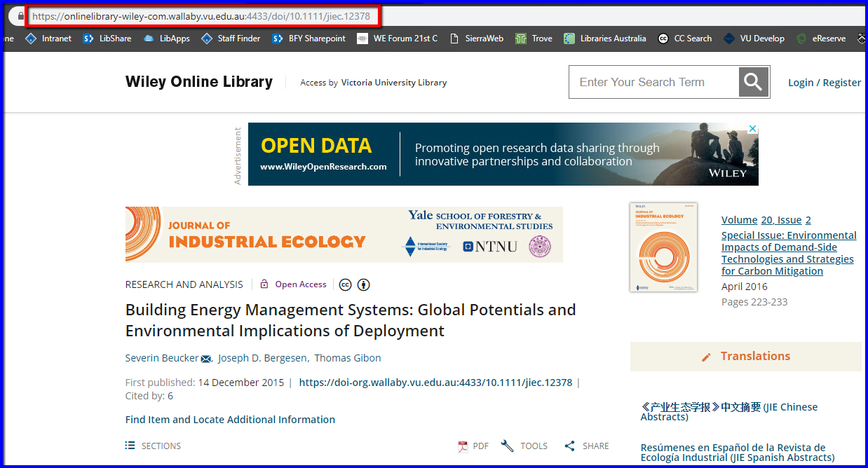Click the Enter Your Search Term field

652,82
